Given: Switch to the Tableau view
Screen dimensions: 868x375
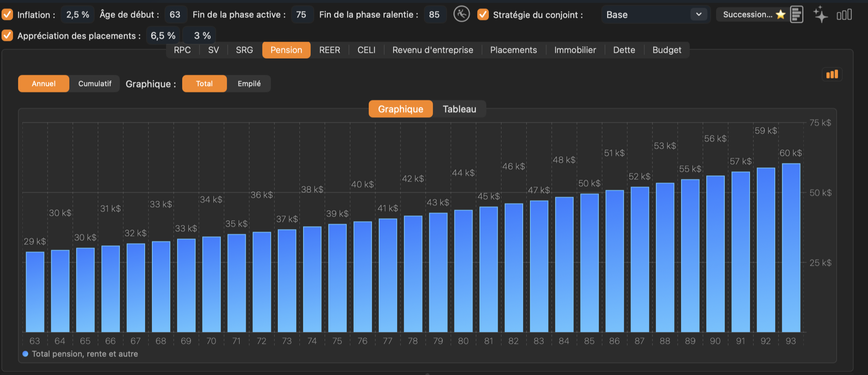Looking at the screenshot, I should click(x=459, y=109).
